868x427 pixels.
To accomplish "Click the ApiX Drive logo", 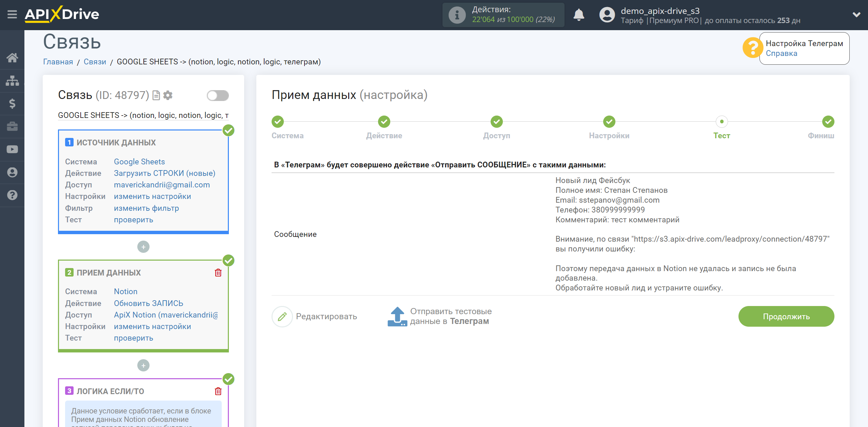I will point(62,14).
